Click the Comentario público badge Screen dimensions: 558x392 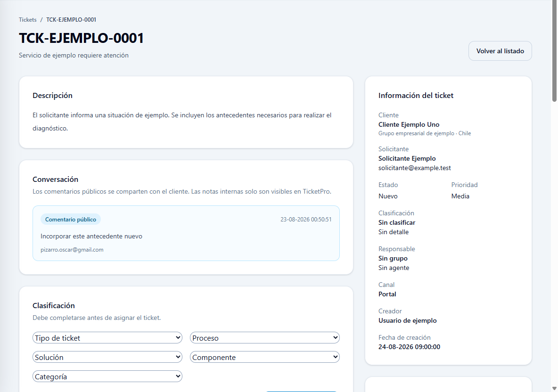click(71, 220)
